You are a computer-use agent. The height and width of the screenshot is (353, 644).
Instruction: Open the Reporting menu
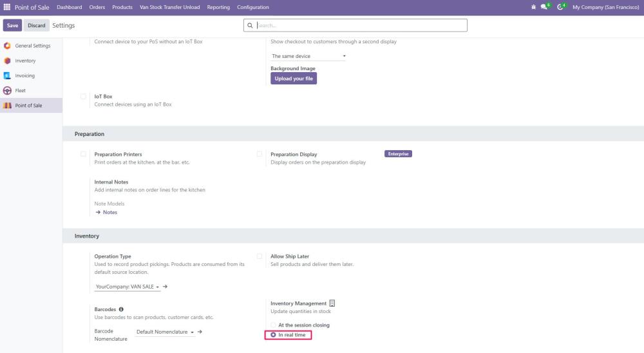coord(218,7)
